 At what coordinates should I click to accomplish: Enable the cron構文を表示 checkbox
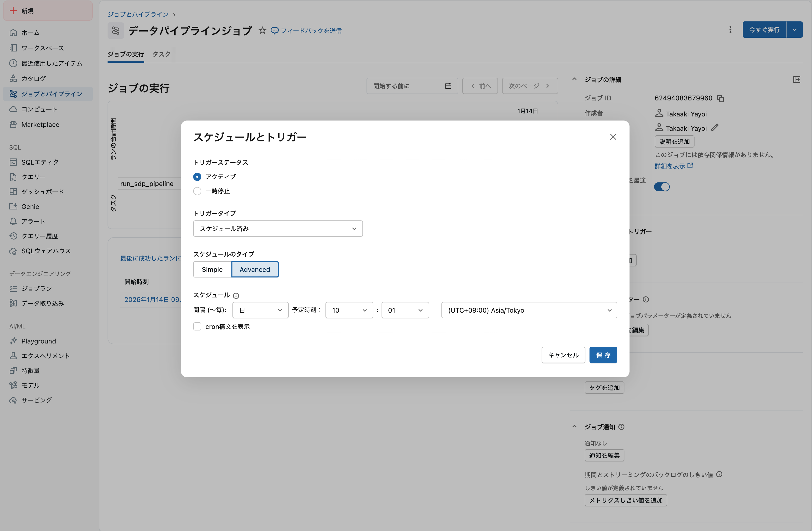coord(197,326)
